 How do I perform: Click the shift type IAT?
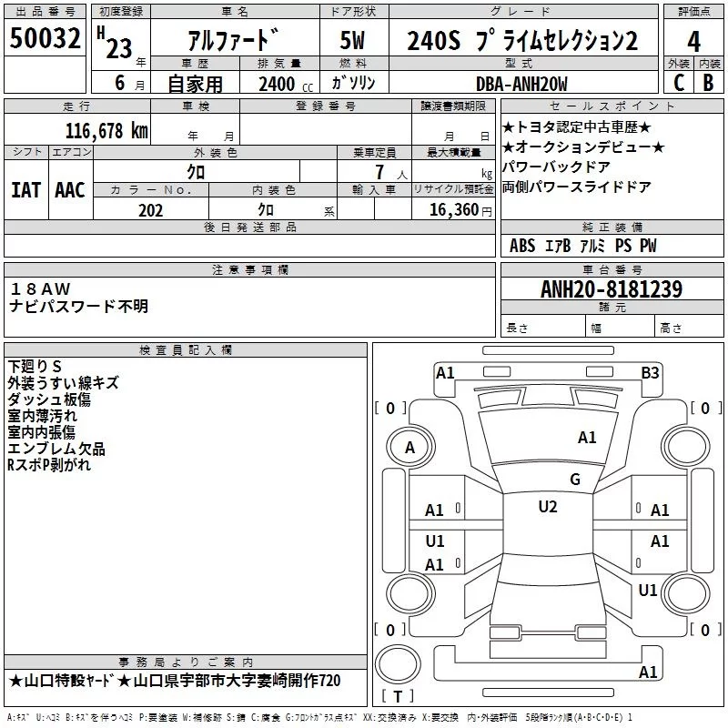coord(25,190)
